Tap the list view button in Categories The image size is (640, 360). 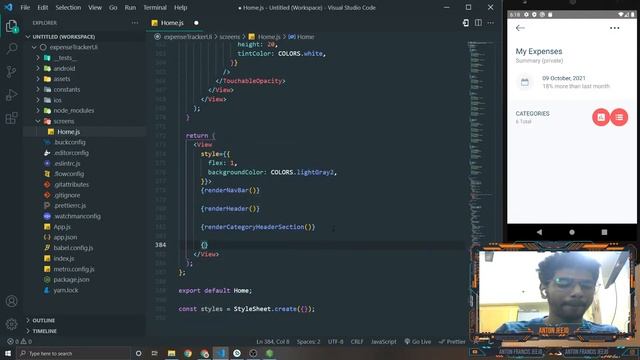click(x=619, y=117)
